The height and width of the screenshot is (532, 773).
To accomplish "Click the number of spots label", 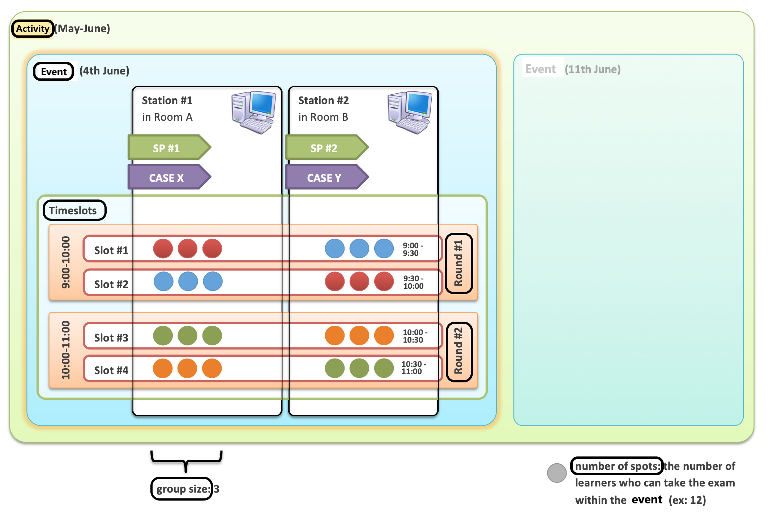I will pos(617,466).
